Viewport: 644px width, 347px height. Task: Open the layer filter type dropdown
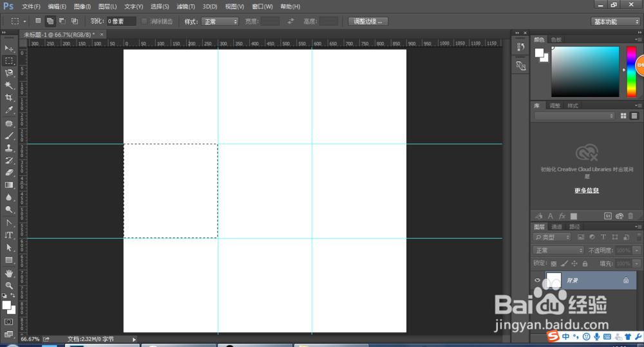552,237
